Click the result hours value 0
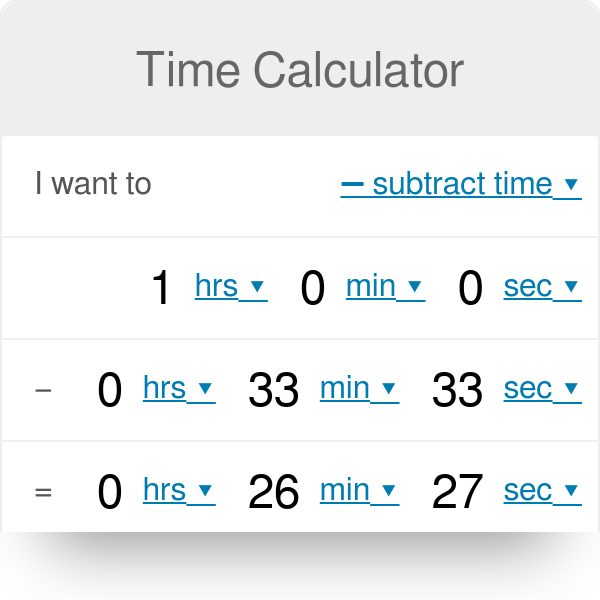600x600 pixels. pyautogui.click(x=109, y=492)
